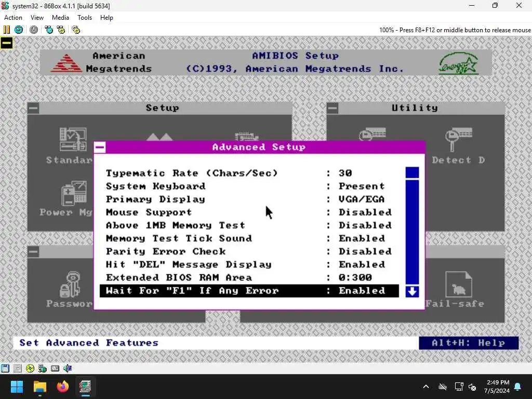Show hidden system tray icons
This screenshot has height=399, width=532.
pos(426,387)
